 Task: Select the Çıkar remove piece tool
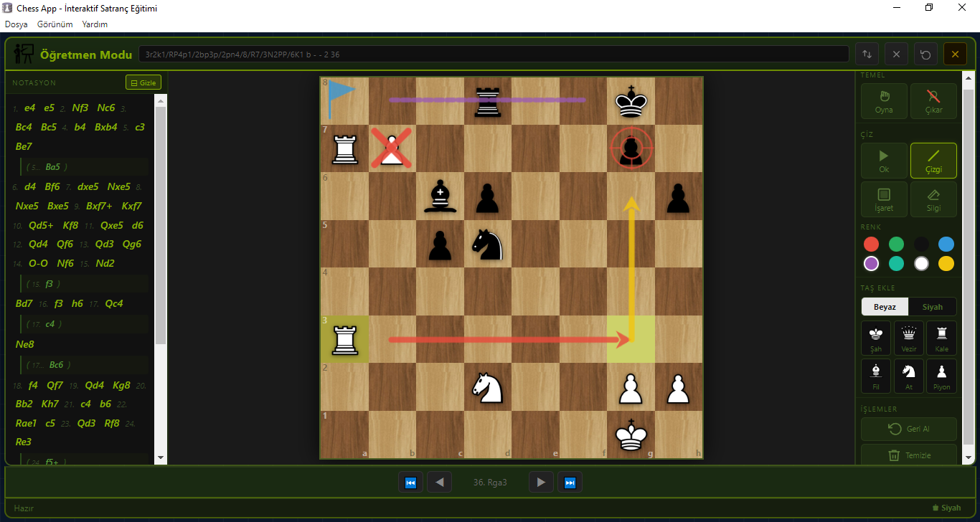click(x=933, y=101)
